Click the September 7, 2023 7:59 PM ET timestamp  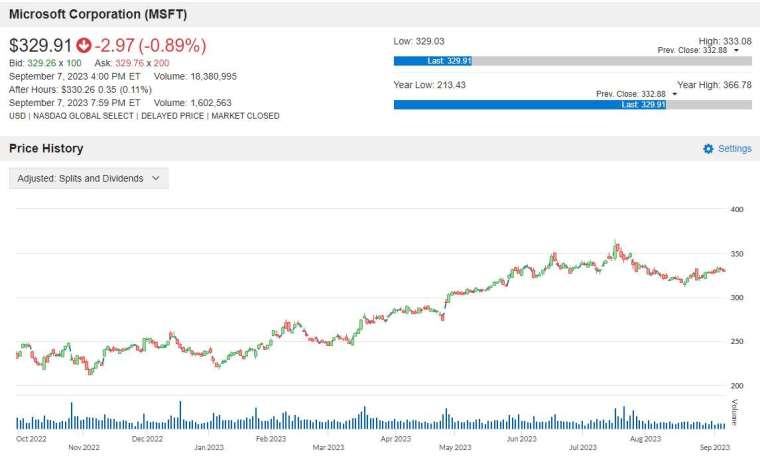pos(75,103)
